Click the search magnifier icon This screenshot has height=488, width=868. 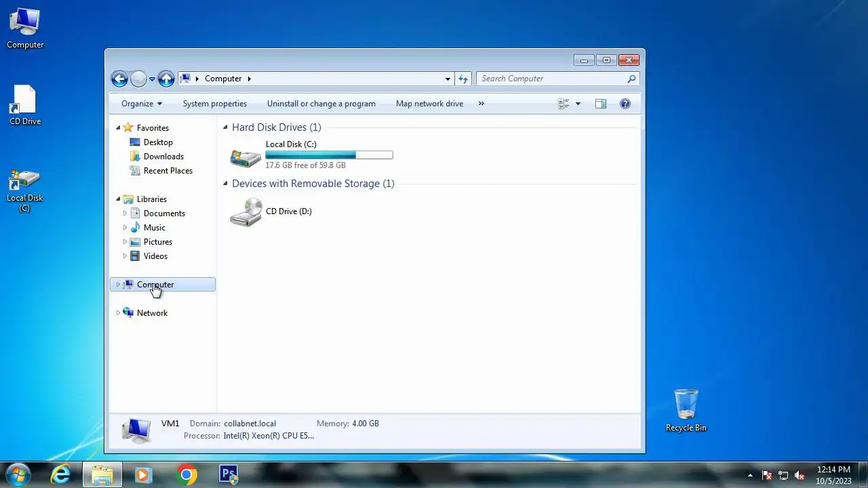coord(631,79)
